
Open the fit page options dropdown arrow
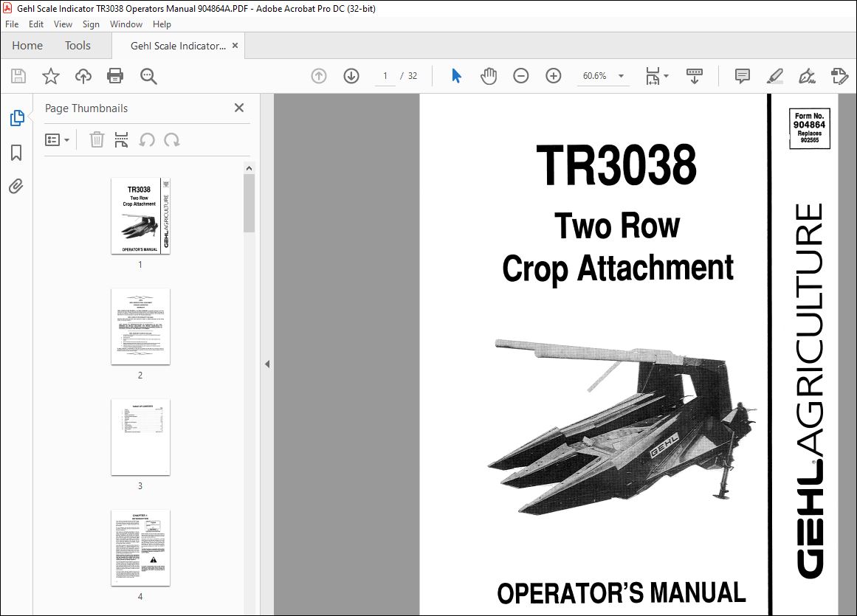[666, 76]
